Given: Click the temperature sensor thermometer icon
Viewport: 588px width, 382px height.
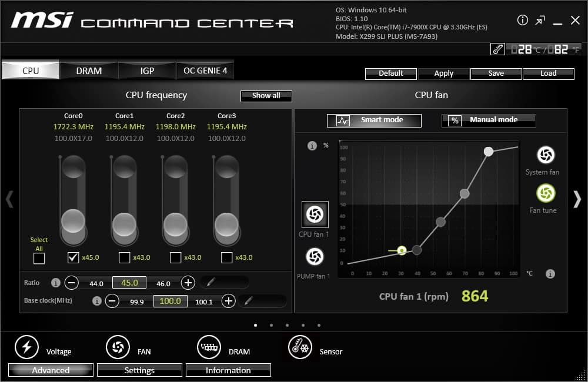Looking at the screenshot, I should (x=497, y=49).
